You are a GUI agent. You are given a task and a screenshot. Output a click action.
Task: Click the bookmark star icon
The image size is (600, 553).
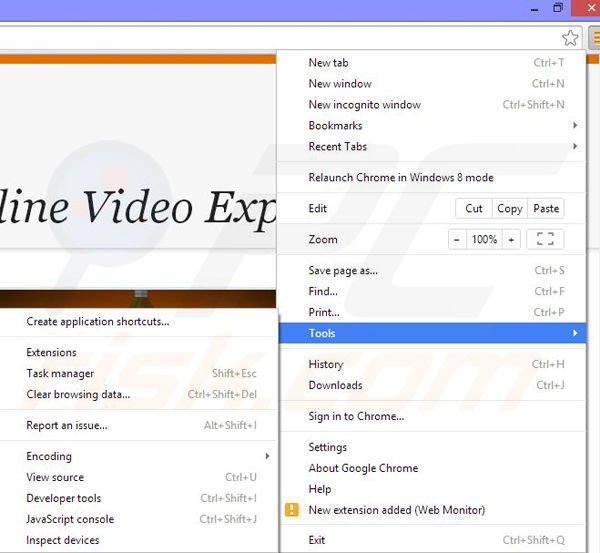[x=570, y=38]
